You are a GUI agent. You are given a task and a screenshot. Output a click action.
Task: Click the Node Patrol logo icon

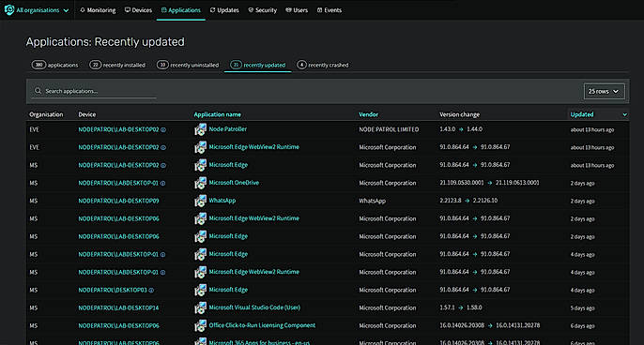[x=9, y=10]
